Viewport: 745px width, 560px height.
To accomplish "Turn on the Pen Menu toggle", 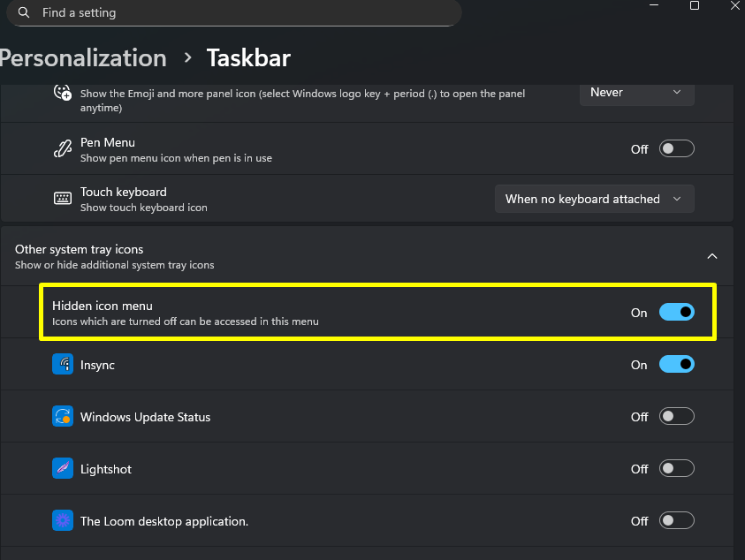I will (x=676, y=149).
